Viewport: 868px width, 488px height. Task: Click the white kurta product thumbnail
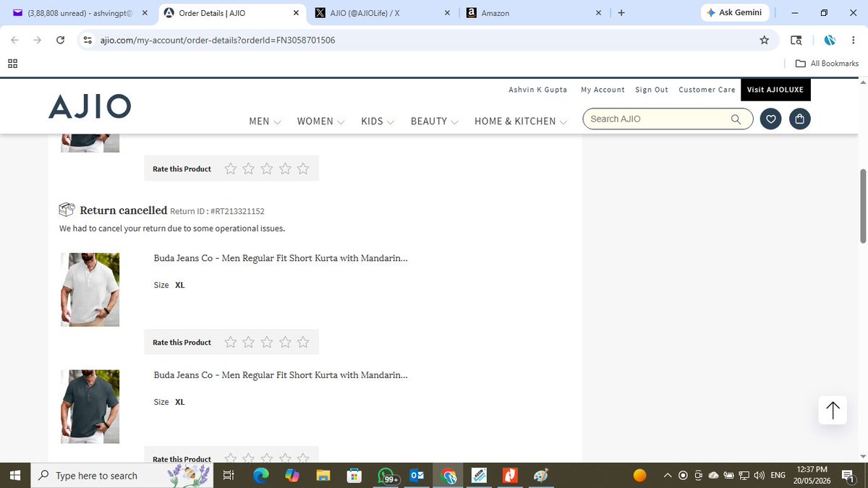point(90,289)
